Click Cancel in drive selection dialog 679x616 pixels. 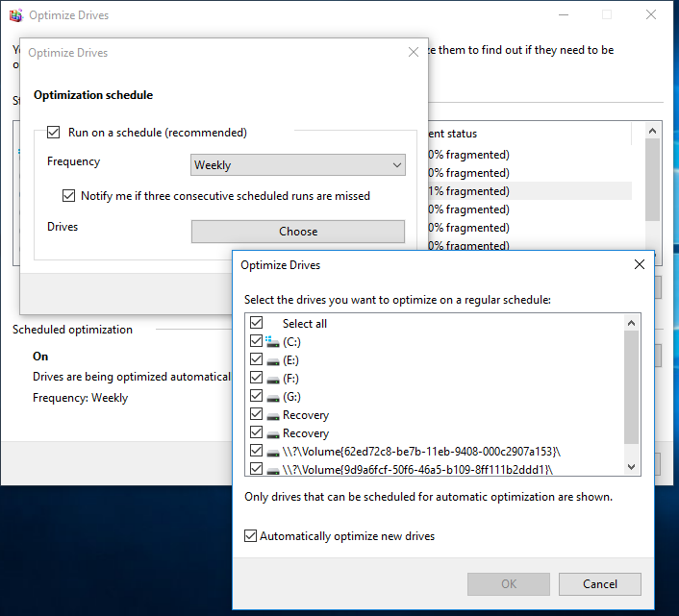coord(600,584)
